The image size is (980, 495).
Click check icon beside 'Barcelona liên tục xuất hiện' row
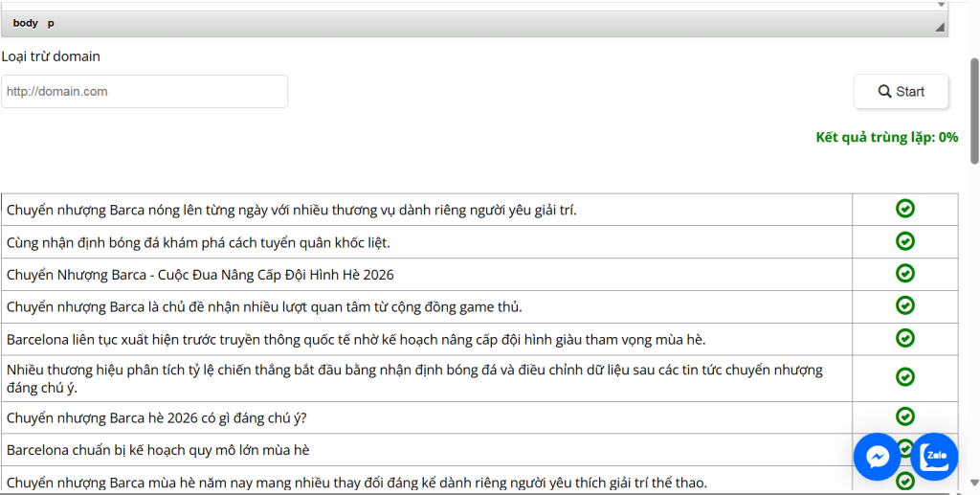[905, 338]
